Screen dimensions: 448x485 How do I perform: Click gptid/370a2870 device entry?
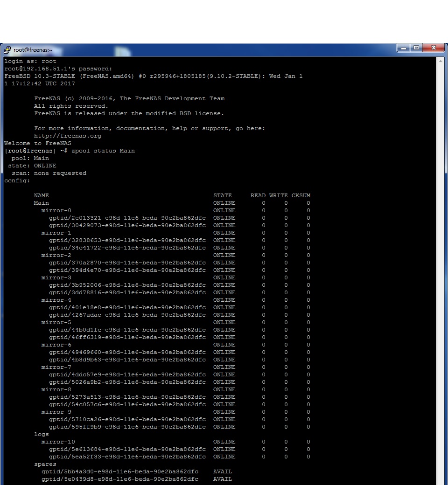click(127, 263)
